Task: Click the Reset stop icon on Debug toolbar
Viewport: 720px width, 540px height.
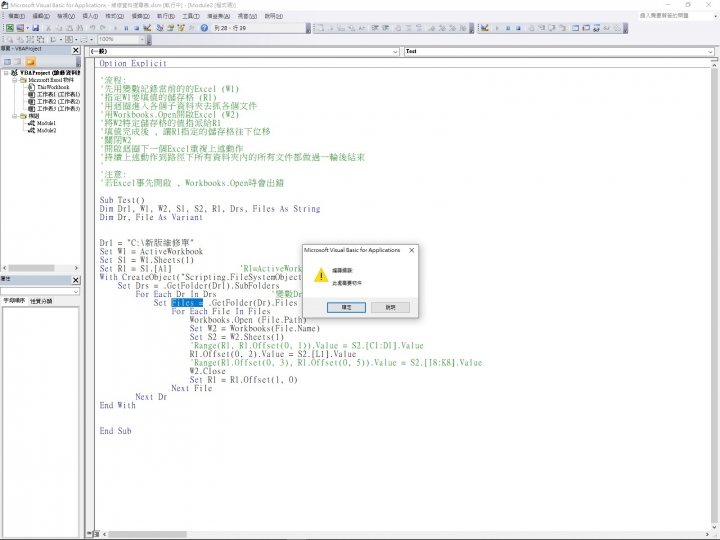Action: click(x=518, y=28)
